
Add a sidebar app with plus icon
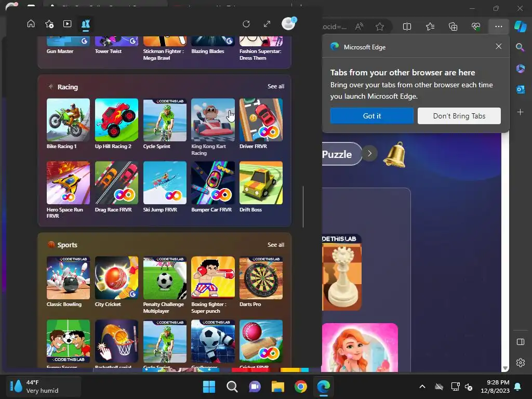pyautogui.click(x=520, y=112)
